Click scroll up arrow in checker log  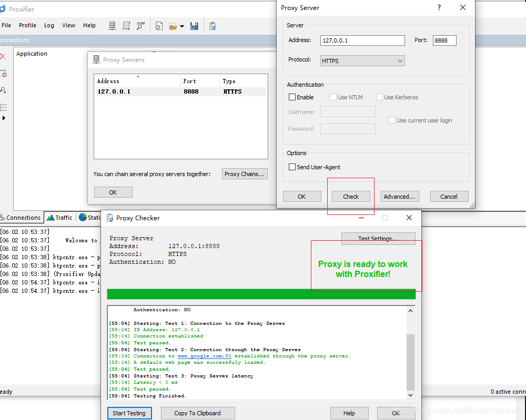tap(411, 311)
